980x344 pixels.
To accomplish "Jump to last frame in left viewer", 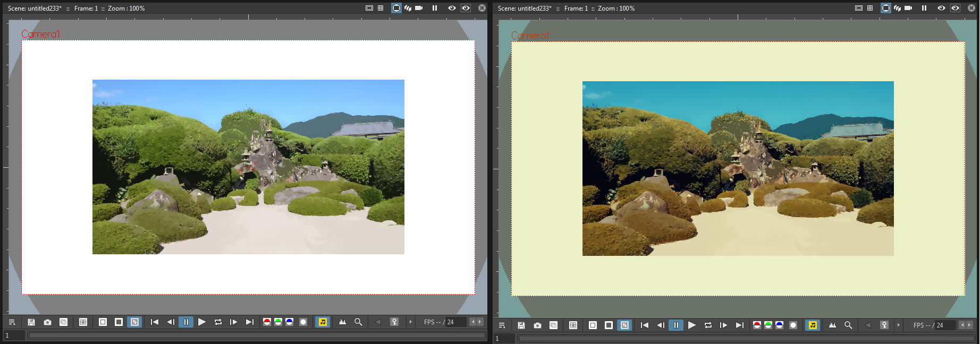I will [x=250, y=322].
